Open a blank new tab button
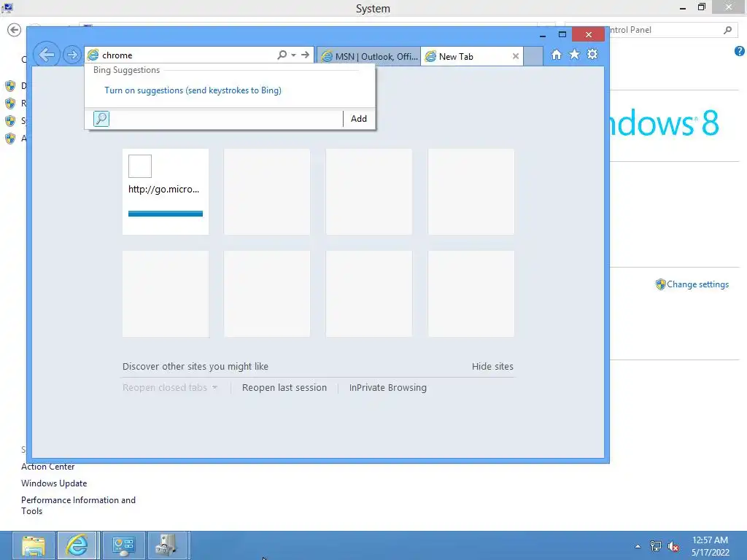This screenshot has width=747, height=560. pos(533,56)
